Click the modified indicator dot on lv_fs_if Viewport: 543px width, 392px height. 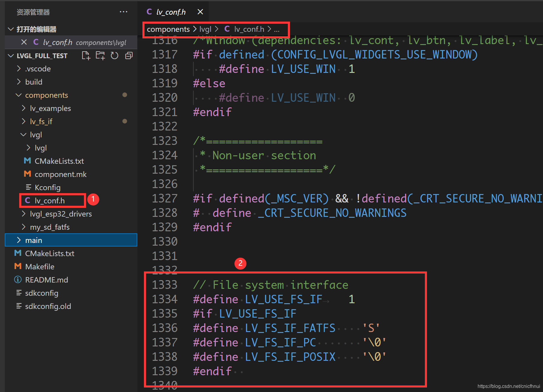125,121
